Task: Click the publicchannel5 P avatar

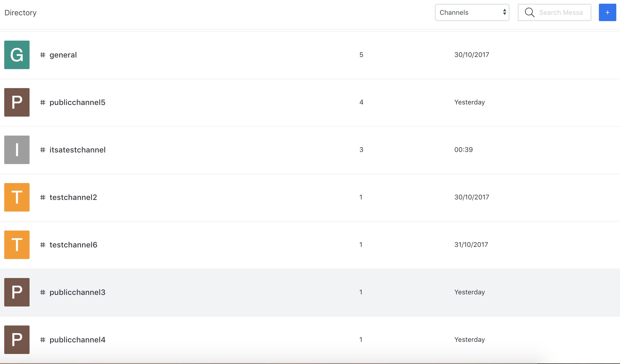Action: 17,102
